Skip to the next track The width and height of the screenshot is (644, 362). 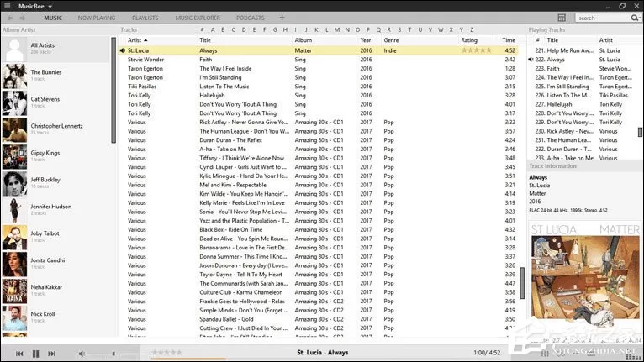(51, 354)
